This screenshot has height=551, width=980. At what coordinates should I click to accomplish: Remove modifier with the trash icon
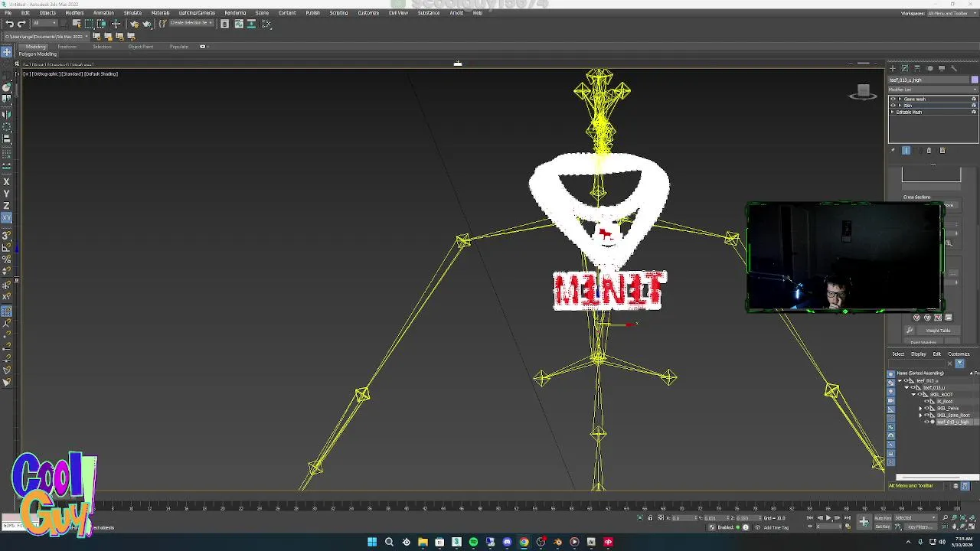pos(929,151)
